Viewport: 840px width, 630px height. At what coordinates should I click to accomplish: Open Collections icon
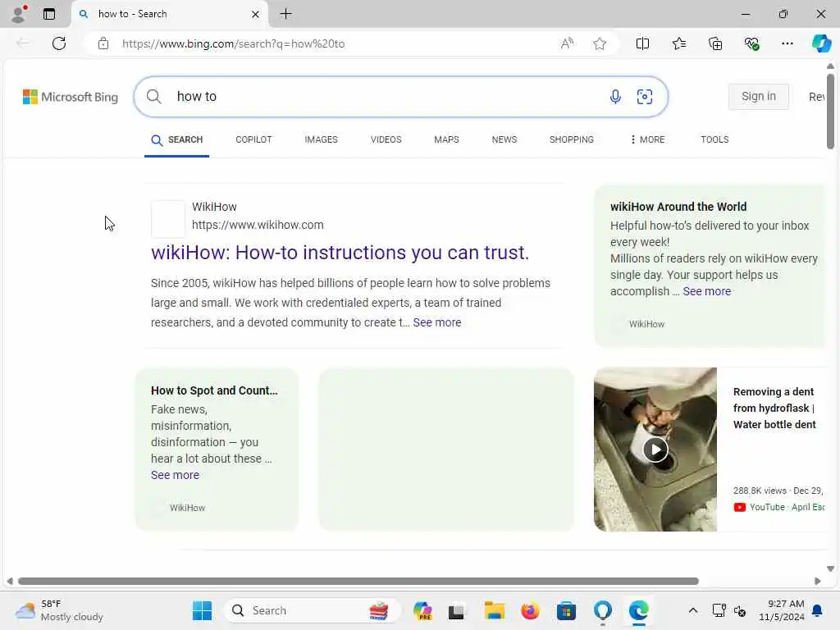(x=715, y=43)
